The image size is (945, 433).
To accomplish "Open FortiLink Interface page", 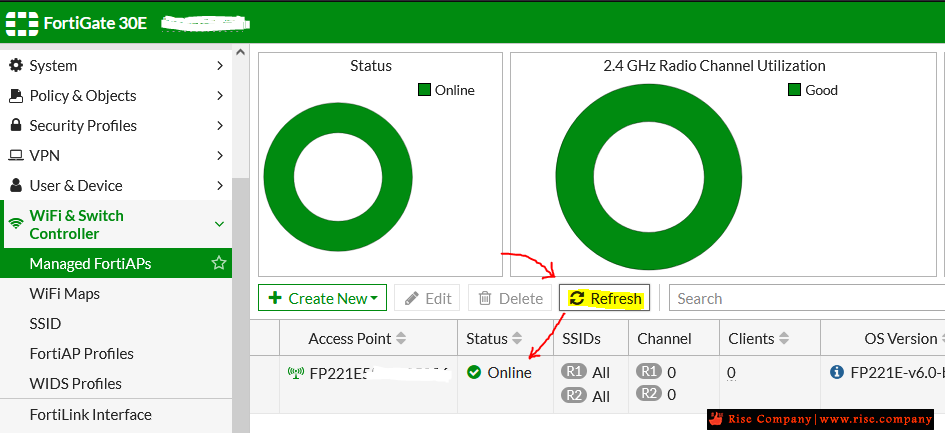I will click(116, 415).
